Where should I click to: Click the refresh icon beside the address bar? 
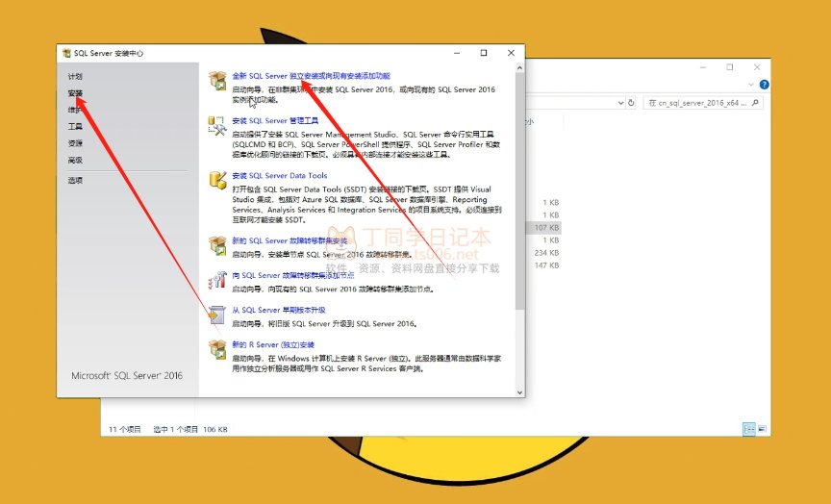pos(631,102)
